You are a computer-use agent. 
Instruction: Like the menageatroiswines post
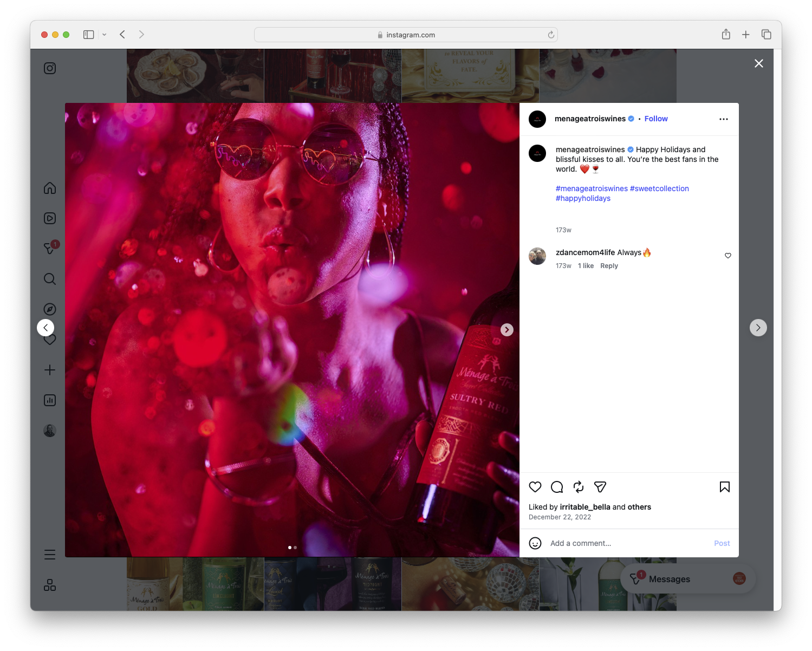point(535,487)
